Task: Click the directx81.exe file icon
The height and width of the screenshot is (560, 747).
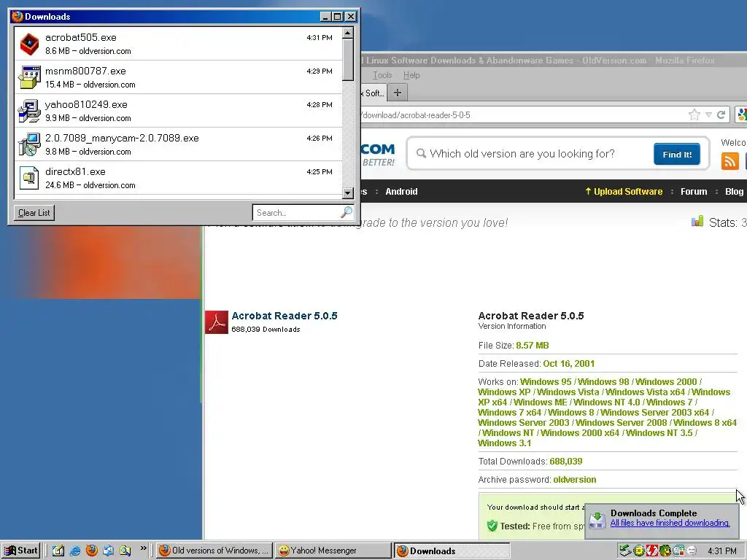Action: click(29, 178)
